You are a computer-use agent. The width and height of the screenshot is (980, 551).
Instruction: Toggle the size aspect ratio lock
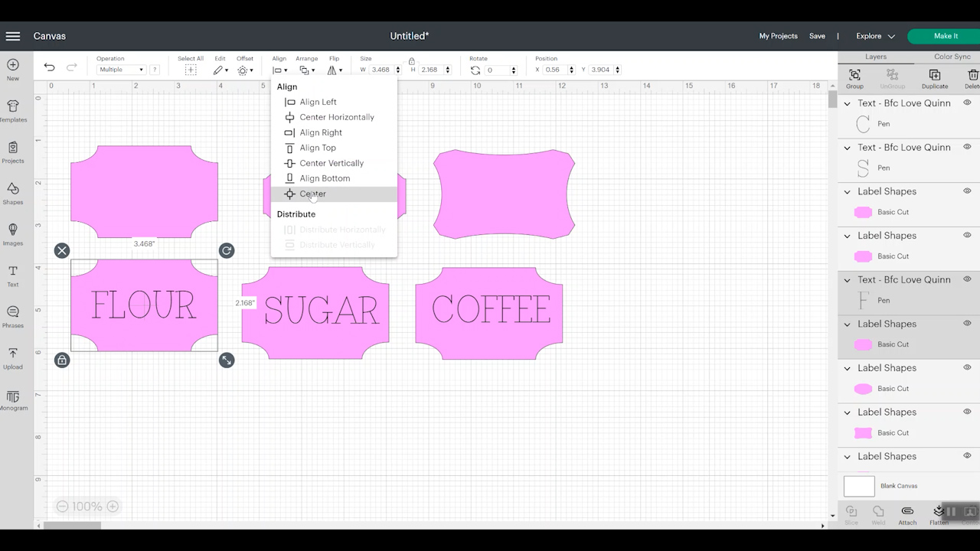412,61
